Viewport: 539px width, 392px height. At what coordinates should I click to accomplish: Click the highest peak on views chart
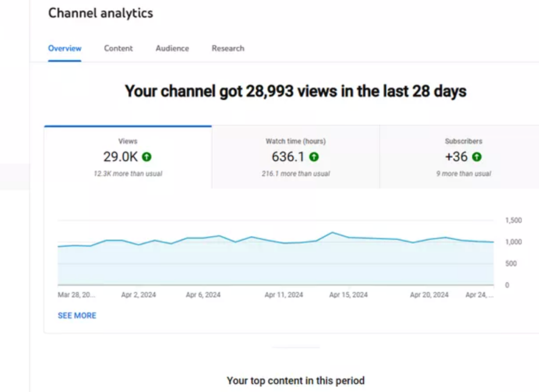[332, 233]
